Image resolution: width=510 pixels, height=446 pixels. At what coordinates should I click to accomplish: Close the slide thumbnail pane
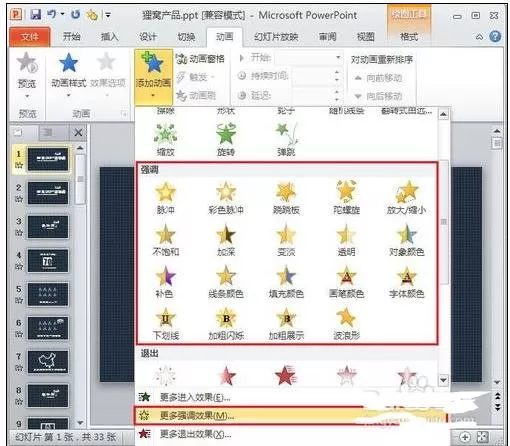[78, 133]
